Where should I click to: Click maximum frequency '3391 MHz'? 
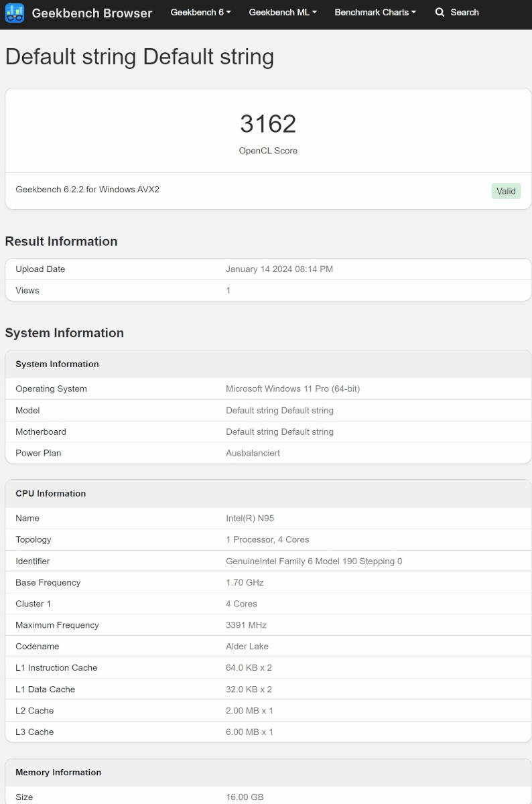click(246, 626)
